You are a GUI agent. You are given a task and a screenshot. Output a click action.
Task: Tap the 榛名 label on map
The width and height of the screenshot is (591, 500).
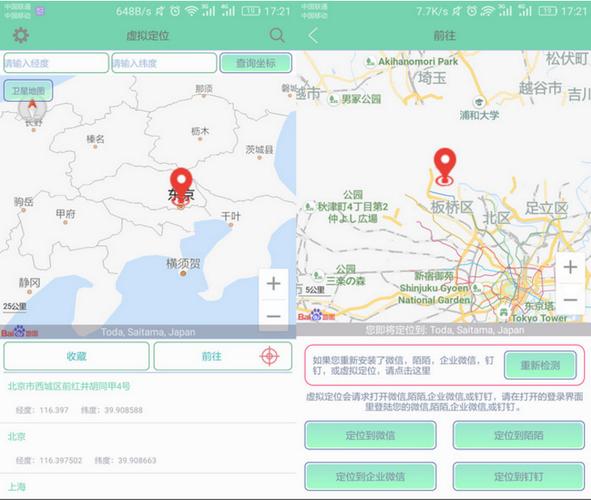95,139
